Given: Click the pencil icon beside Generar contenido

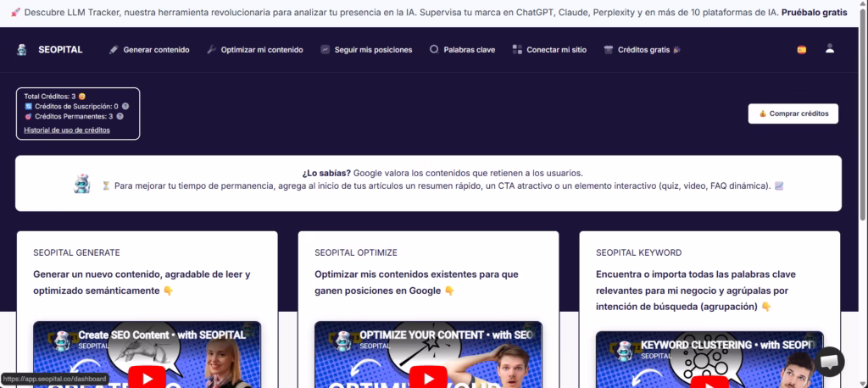Looking at the screenshot, I should point(114,50).
